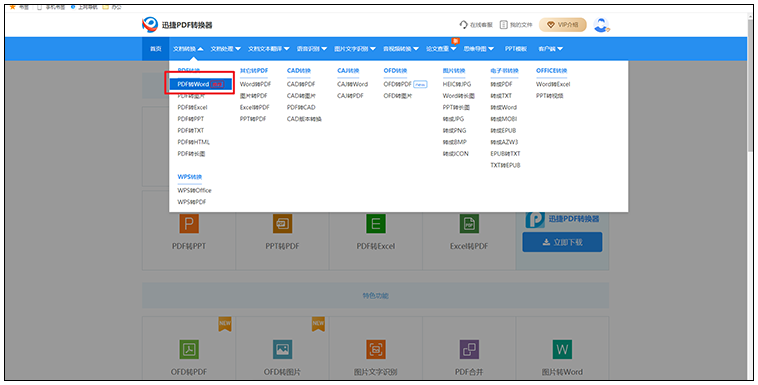This screenshot has height=385, width=758.
Task: Select 转成PNG menu entry
Action: 454,131
